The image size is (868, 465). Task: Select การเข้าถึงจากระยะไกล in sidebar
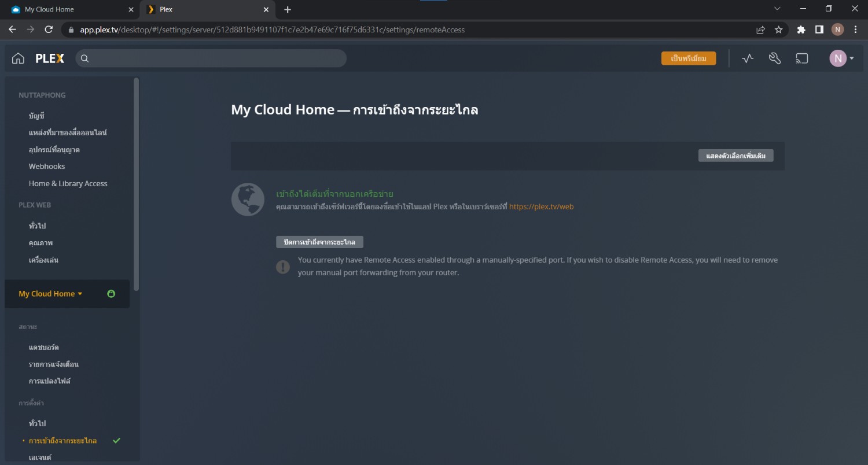pos(63,441)
